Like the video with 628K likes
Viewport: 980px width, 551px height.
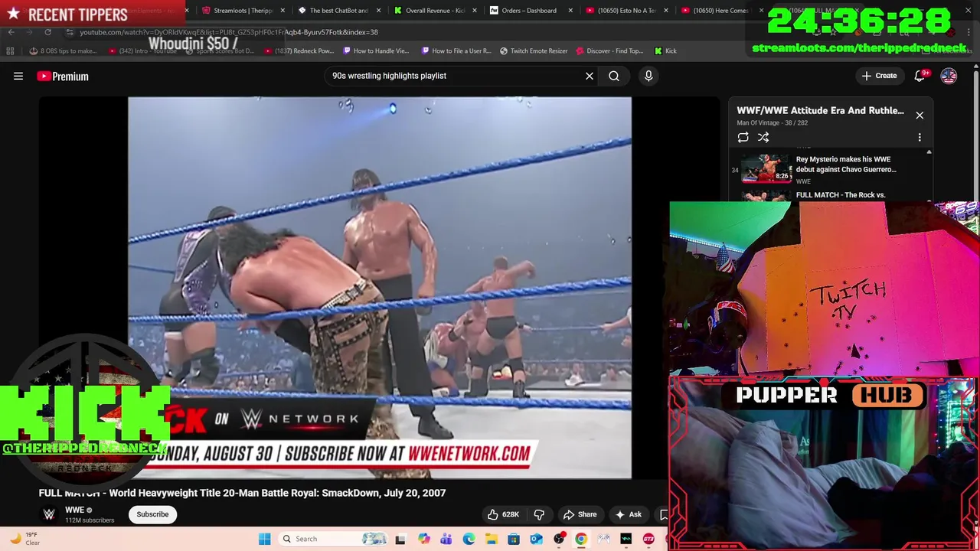pyautogui.click(x=503, y=514)
